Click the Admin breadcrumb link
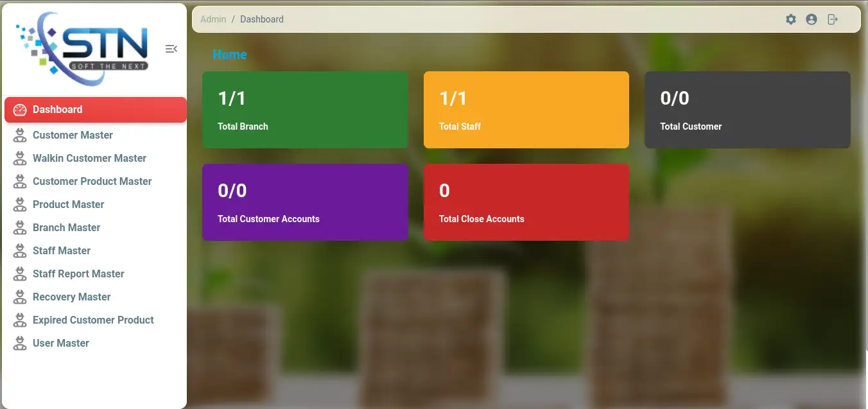This screenshot has height=409, width=868. (x=213, y=19)
